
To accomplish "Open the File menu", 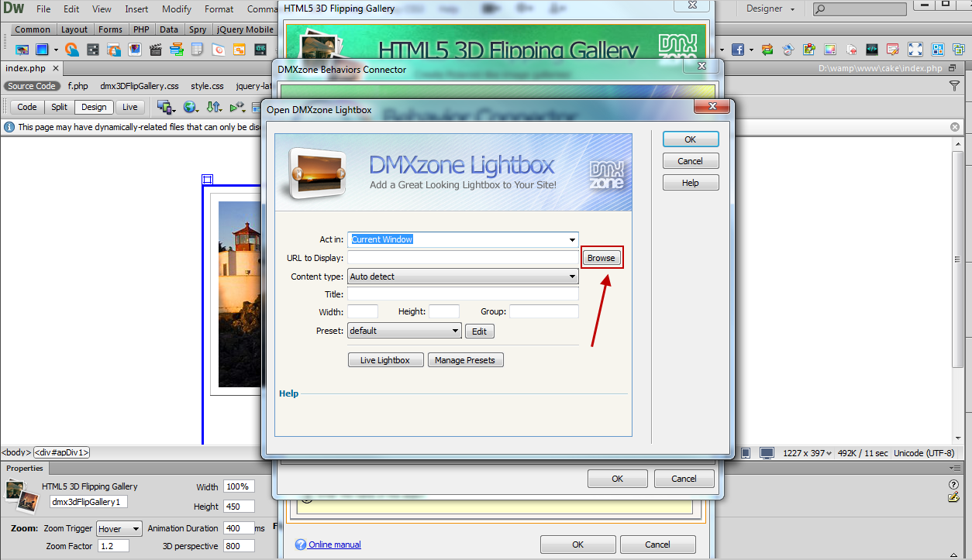I will [43, 9].
